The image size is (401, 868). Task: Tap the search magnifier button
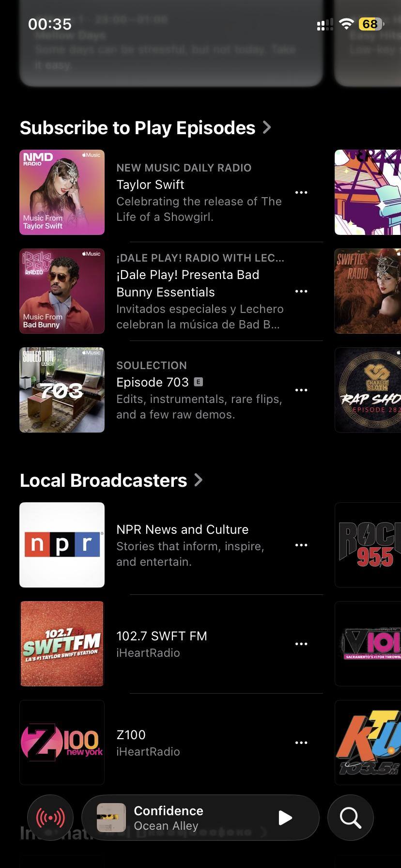click(x=350, y=818)
